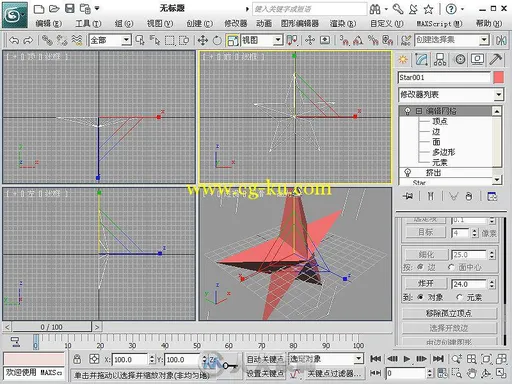Image resolution: width=512 pixels, height=384 pixels.
Task: Toggle the 自动关键点 button
Action: 265,359
